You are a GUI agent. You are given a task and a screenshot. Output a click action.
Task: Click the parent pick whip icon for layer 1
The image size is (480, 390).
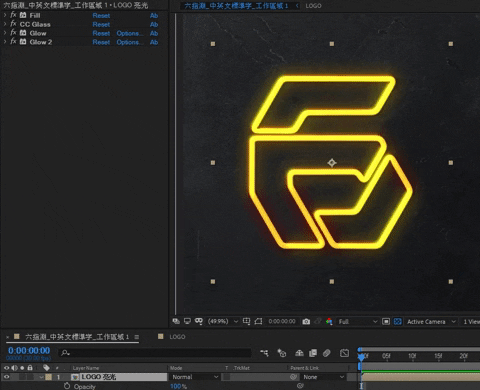pyautogui.click(x=293, y=377)
